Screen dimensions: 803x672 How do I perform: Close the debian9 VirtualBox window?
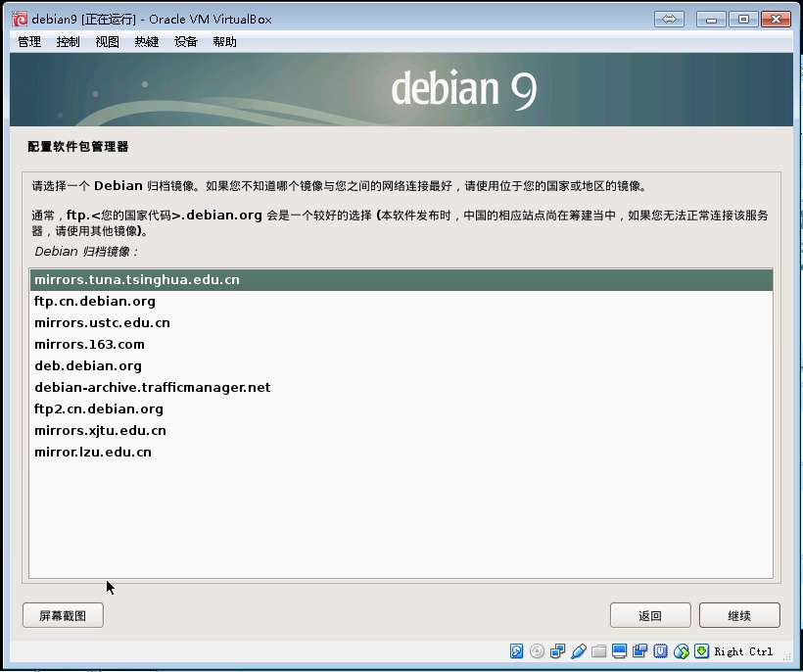[776, 20]
